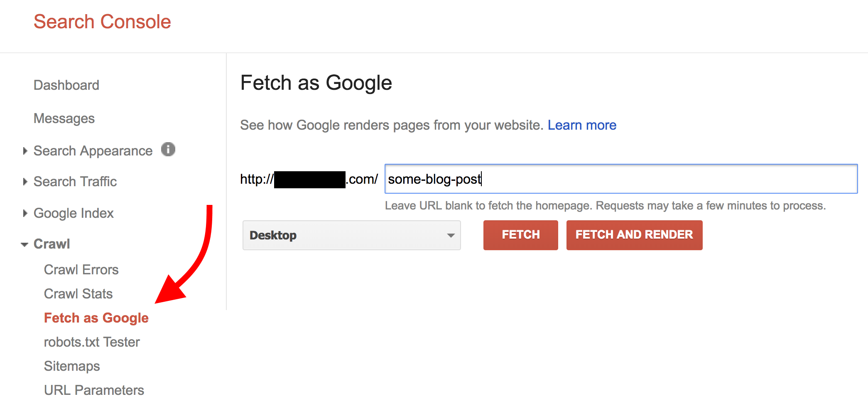The image size is (868, 404).
Task: Select Crawl Errors under Crawl
Action: (x=81, y=270)
